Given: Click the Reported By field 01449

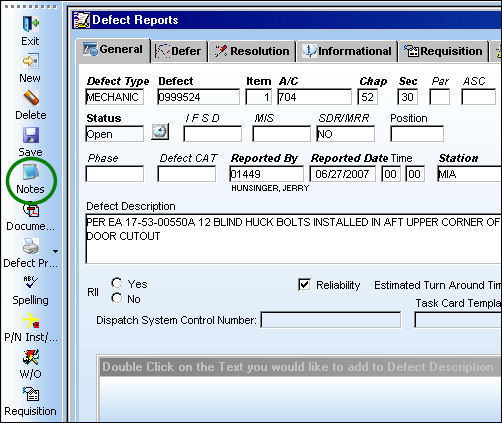Looking at the screenshot, I should pos(267,174).
